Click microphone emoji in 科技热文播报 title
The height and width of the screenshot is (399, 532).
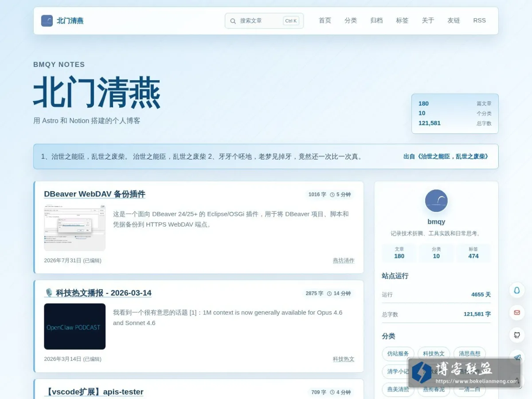tap(49, 293)
